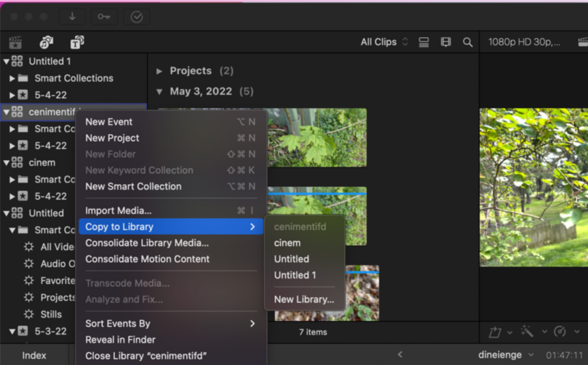
Task: Open the Titles and Generators sidebar icon
Action: [77, 42]
